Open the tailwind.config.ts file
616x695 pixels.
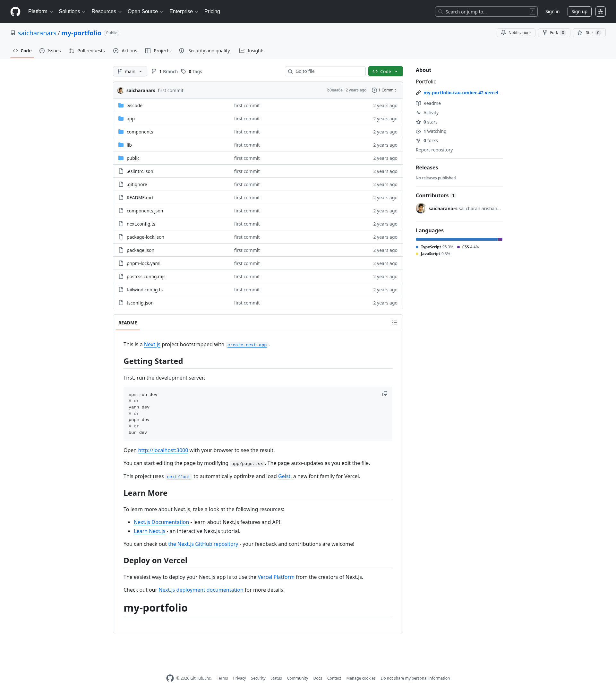145,290
